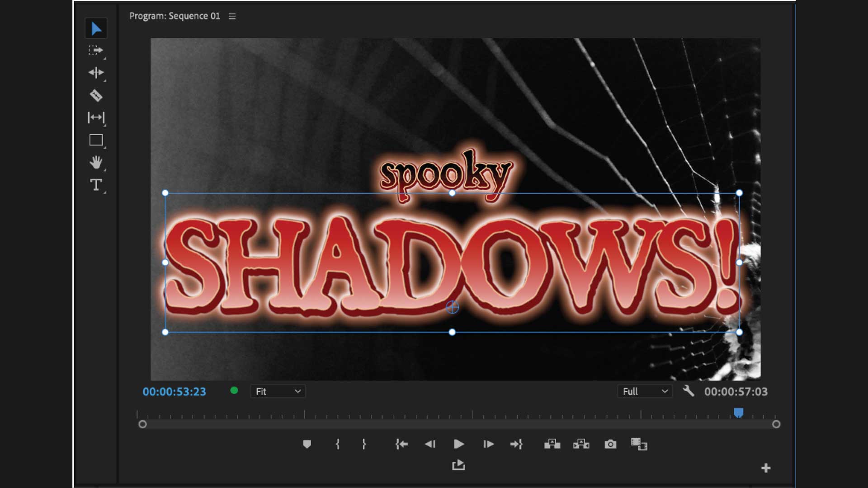Select the Type tool
This screenshot has width=868, height=488.
96,185
